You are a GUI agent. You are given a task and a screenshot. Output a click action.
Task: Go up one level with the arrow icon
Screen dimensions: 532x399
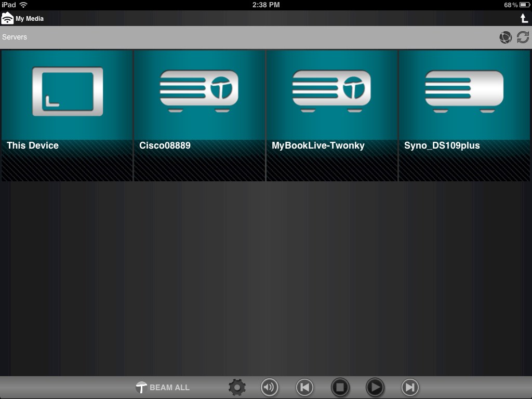pyautogui.click(x=524, y=18)
